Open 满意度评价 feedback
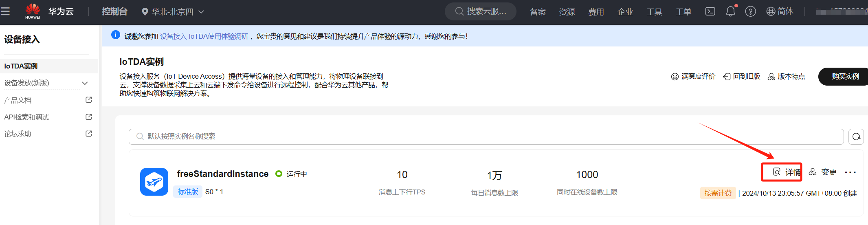The width and height of the screenshot is (868, 225). click(x=693, y=77)
